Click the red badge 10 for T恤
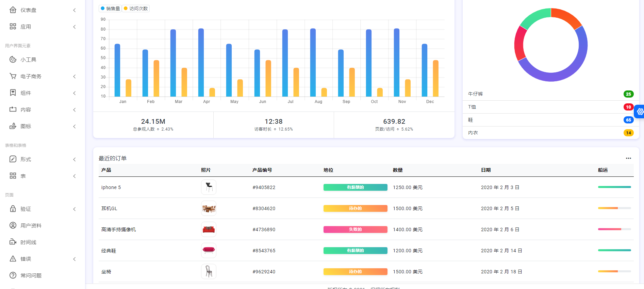The width and height of the screenshot is (644, 289). (628, 107)
